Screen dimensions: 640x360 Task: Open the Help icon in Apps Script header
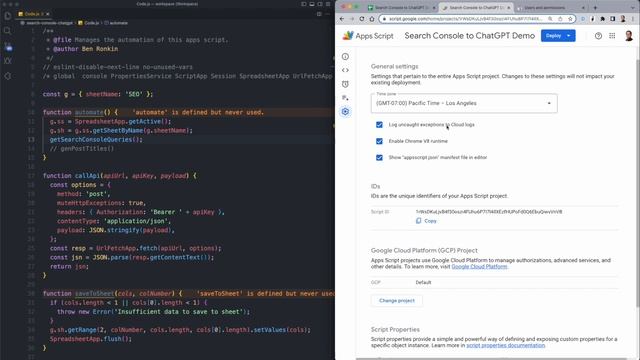pos(598,36)
